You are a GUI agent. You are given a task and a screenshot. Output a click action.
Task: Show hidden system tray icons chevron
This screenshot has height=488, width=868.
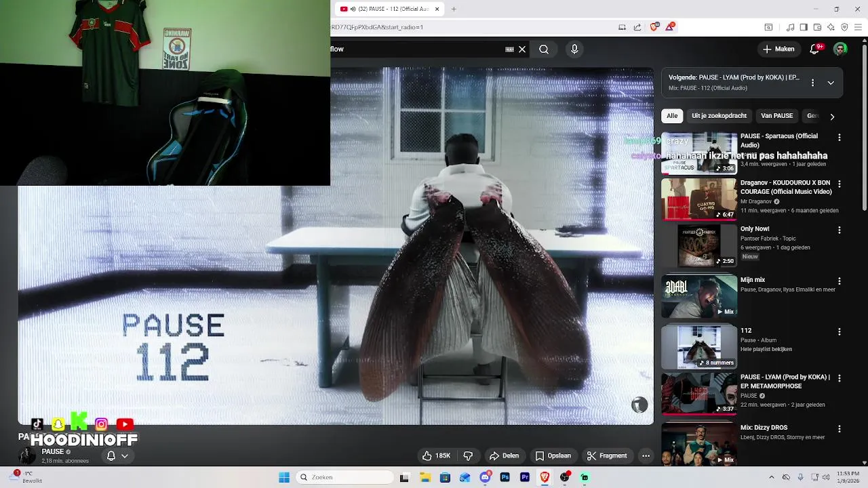pyautogui.click(x=772, y=477)
